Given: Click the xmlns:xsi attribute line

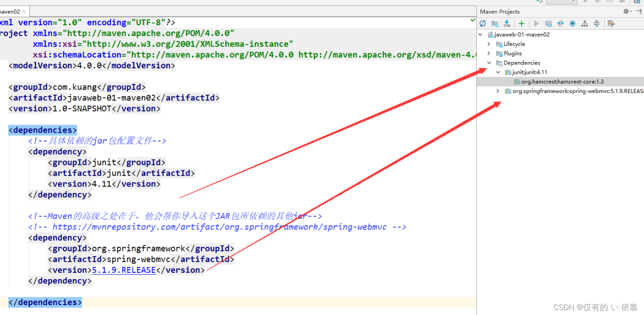Looking at the screenshot, I should 163,44.
